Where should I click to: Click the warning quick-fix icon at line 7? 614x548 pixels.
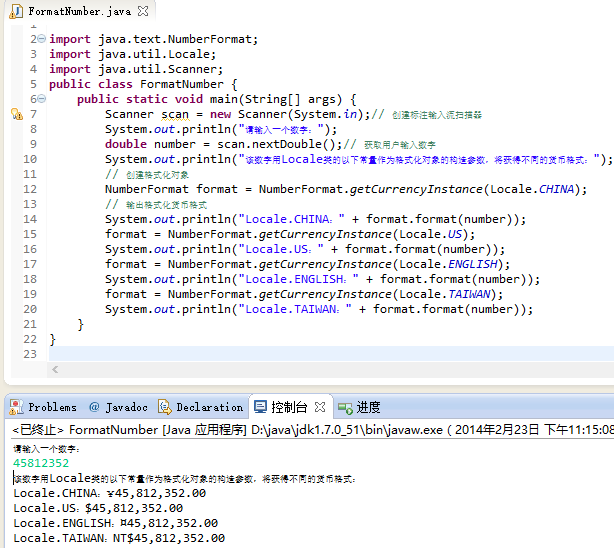16,114
